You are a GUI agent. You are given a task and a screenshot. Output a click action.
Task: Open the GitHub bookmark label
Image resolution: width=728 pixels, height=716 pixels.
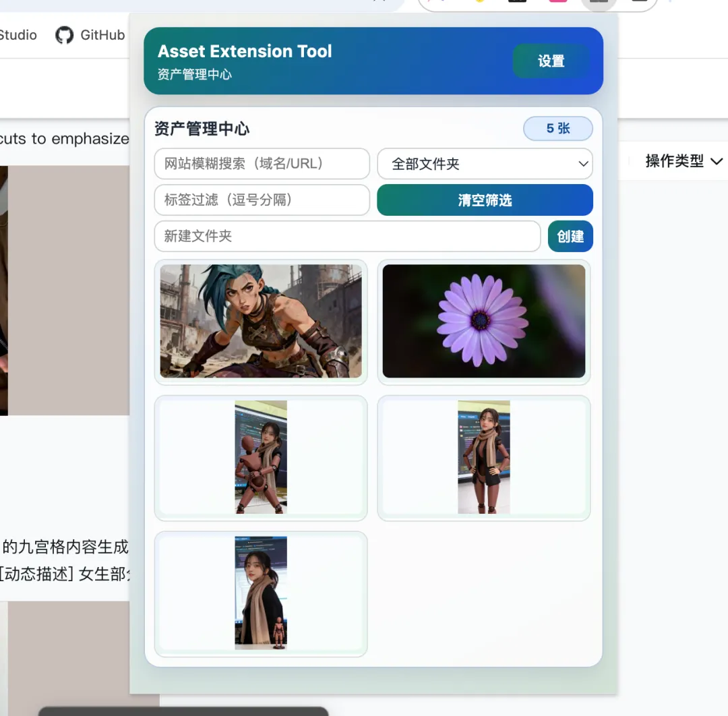[x=102, y=35]
